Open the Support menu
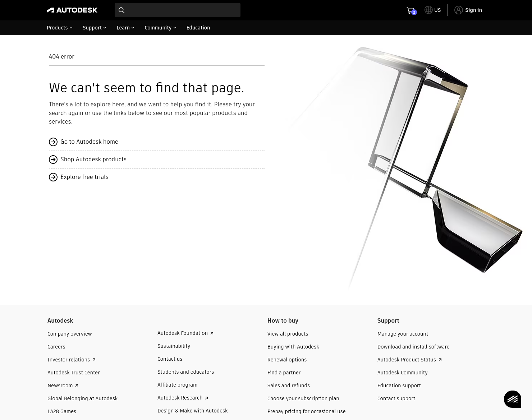The height and width of the screenshot is (420, 532). point(94,28)
